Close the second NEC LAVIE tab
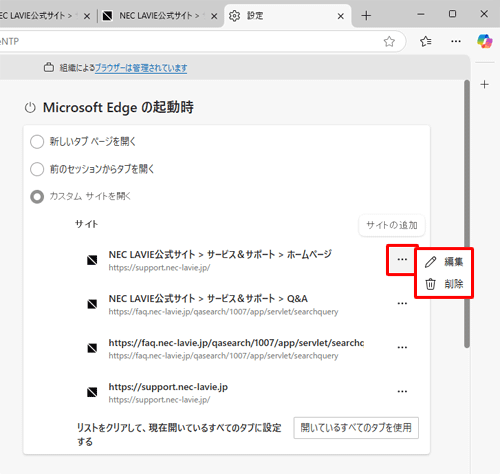Screen dimensions: 500x474 [214, 16]
